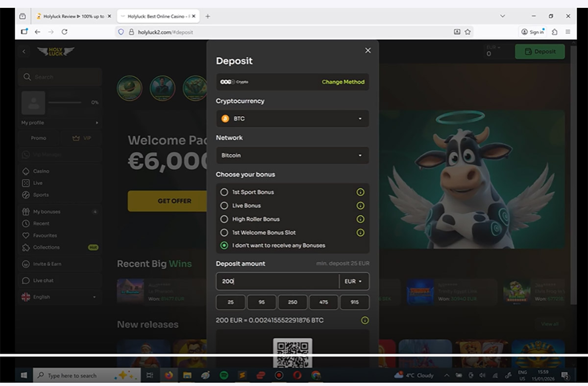This screenshot has height=386, width=588.
Task: Open the Firefox extensions icon
Action: (x=555, y=32)
